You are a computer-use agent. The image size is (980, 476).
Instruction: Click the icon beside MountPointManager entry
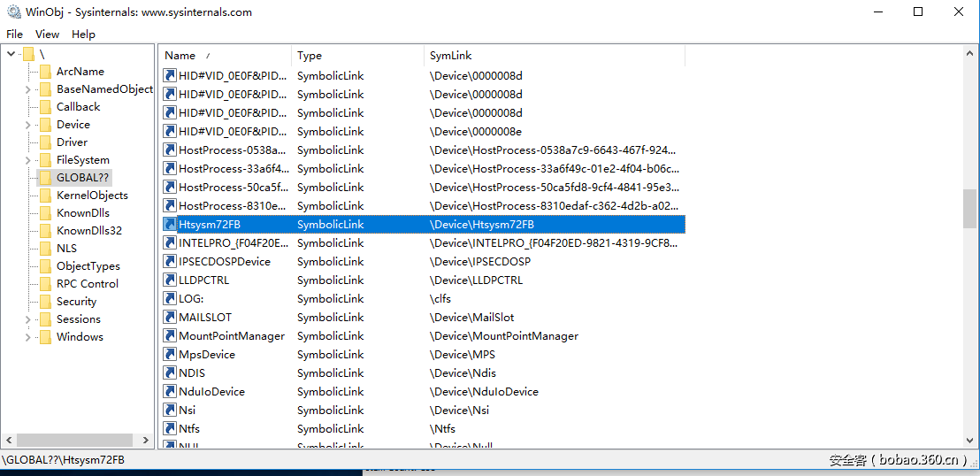tap(171, 335)
